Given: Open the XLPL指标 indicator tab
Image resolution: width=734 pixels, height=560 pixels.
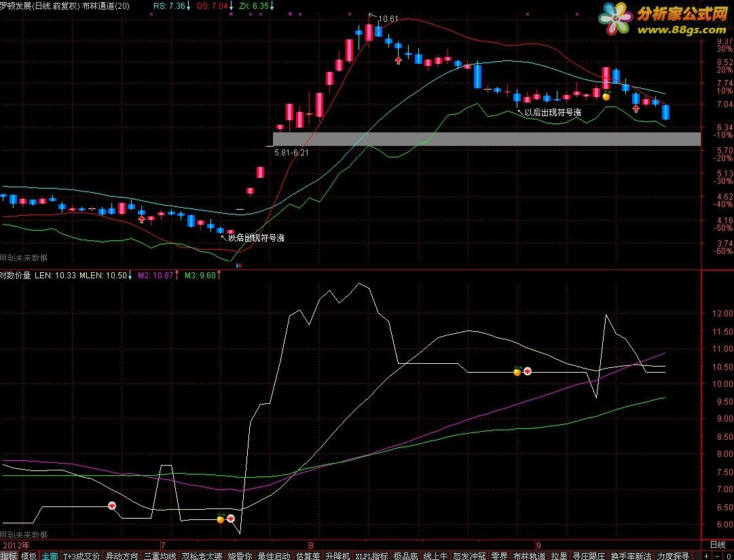Looking at the screenshot, I should tap(371, 556).
